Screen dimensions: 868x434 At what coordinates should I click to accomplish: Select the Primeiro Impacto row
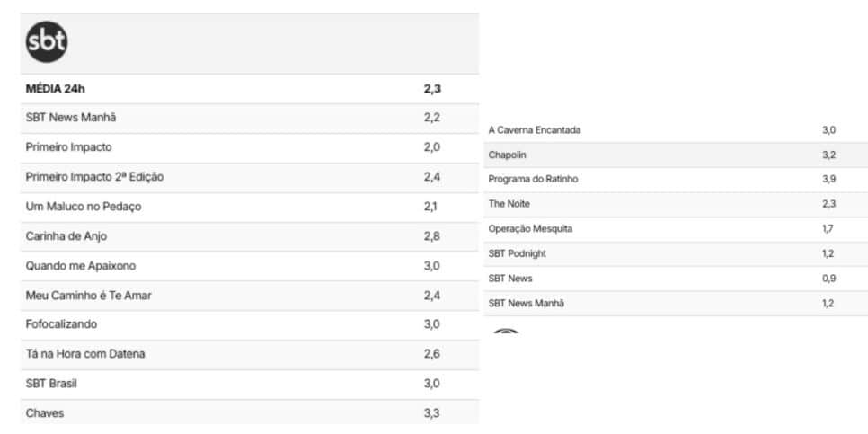click(250, 147)
